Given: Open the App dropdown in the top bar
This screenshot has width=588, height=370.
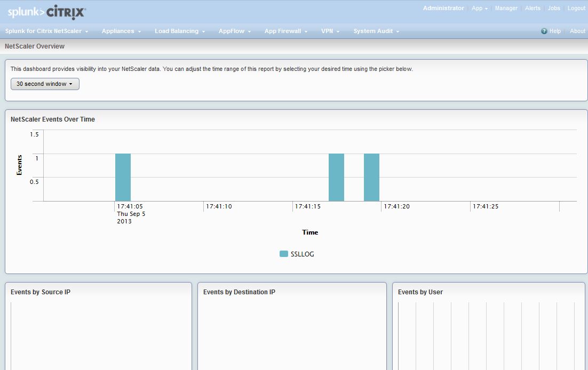Looking at the screenshot, I should click(479, 8).
